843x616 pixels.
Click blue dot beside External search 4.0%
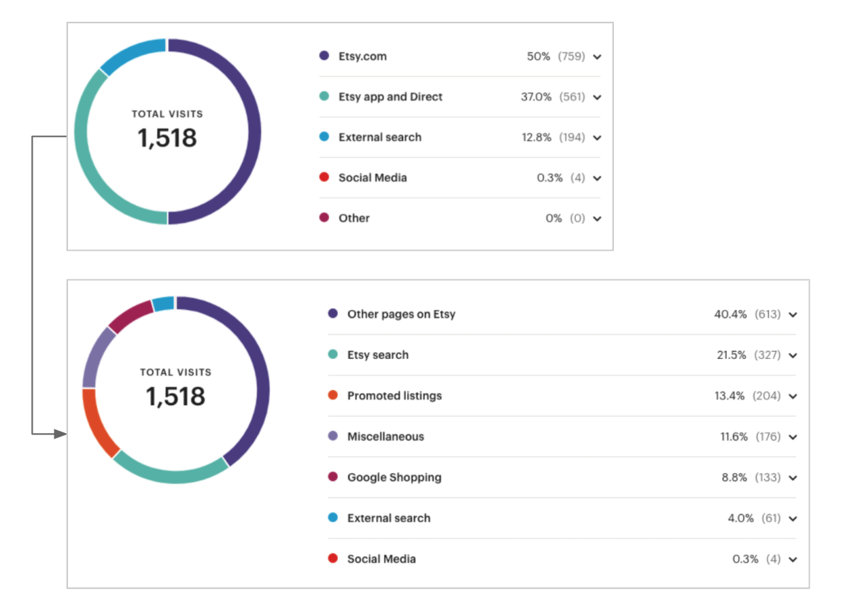(332, 517)
